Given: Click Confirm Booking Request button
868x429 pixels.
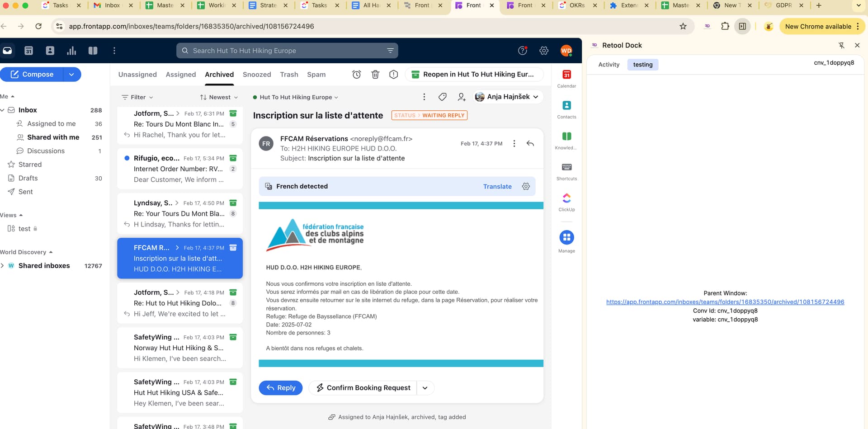Looking at the screenshot, I should pyautogui.click(x=363, y=388).
